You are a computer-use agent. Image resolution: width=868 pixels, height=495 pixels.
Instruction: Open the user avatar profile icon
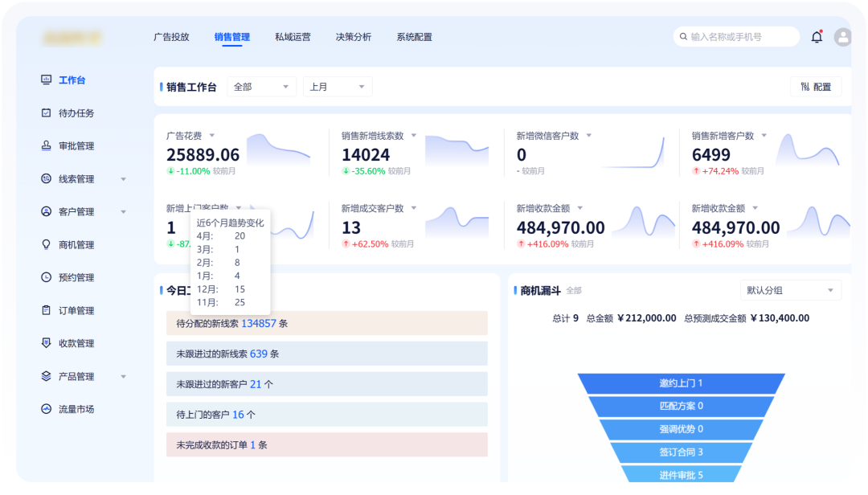[842, 37]
